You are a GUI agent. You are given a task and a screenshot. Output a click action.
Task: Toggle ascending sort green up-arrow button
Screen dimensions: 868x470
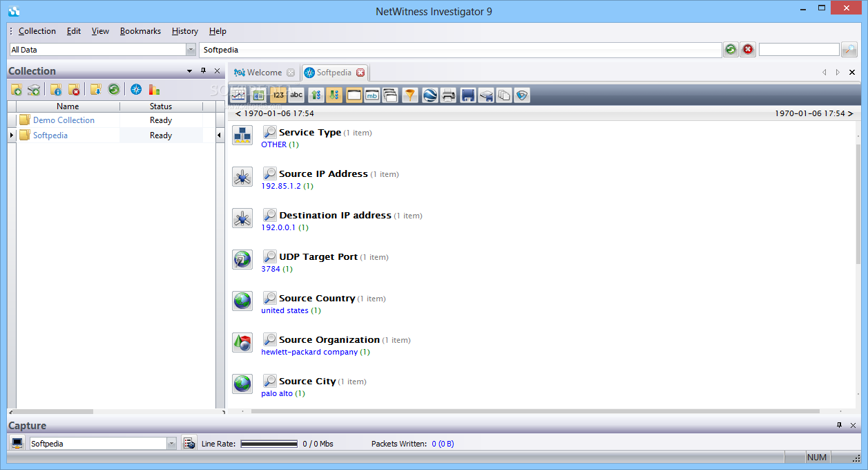316,95
